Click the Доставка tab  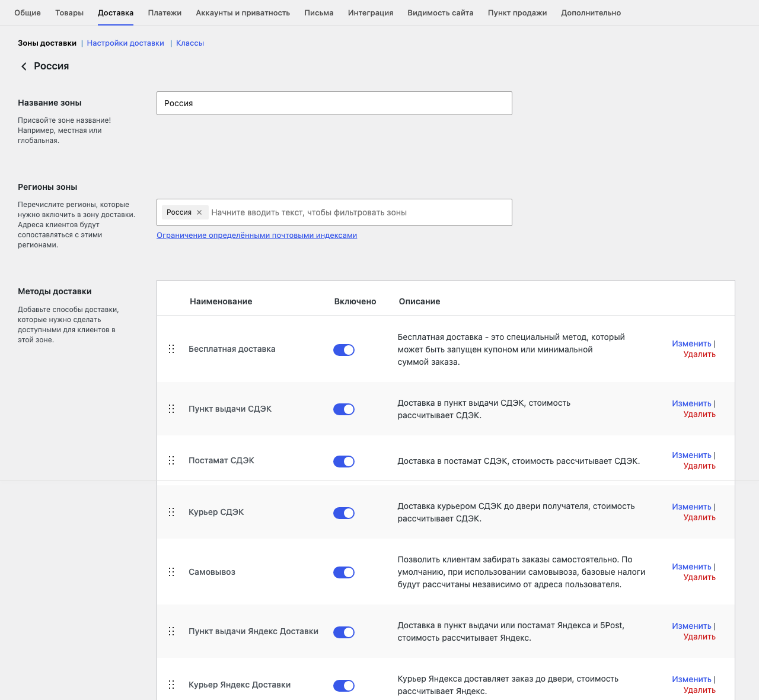pos(116,12)
